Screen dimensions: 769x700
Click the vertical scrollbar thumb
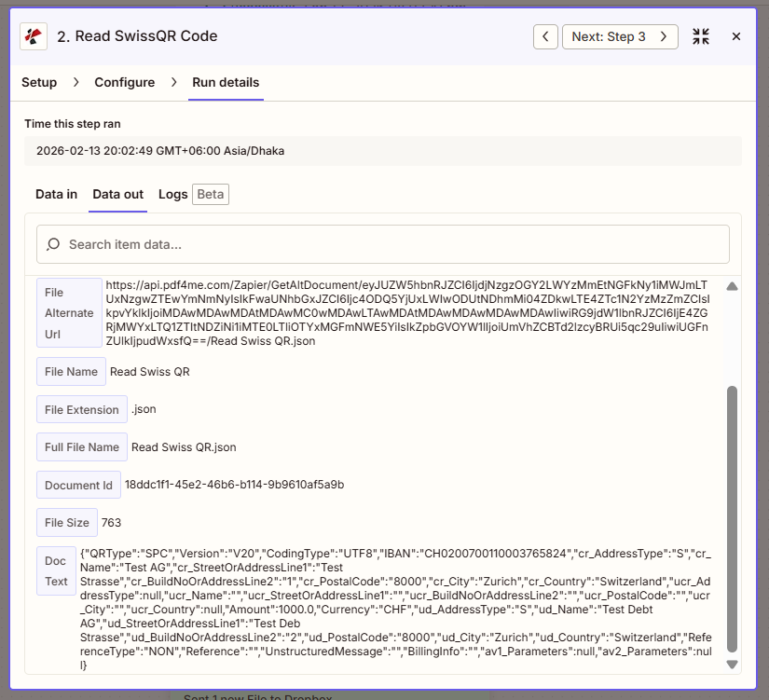coord(732,517)
